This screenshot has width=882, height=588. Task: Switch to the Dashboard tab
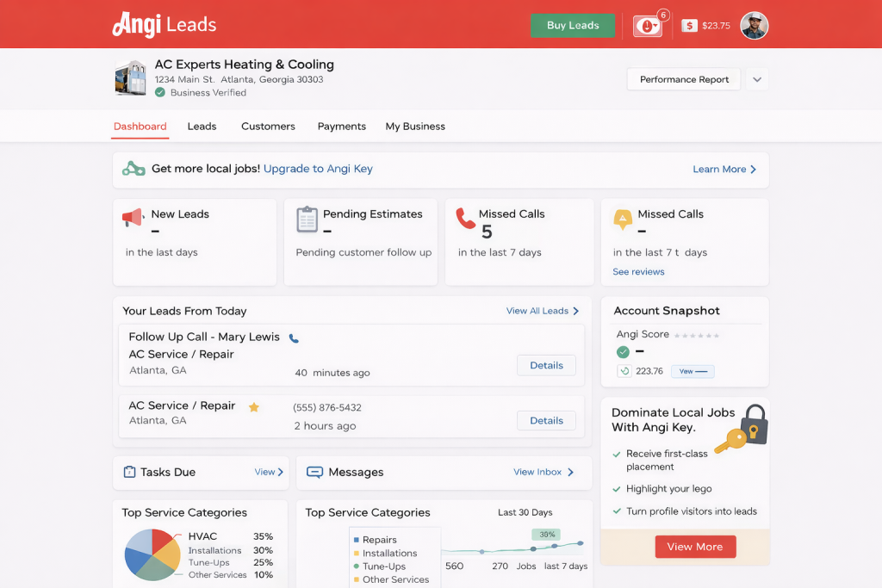click(140, 127)
